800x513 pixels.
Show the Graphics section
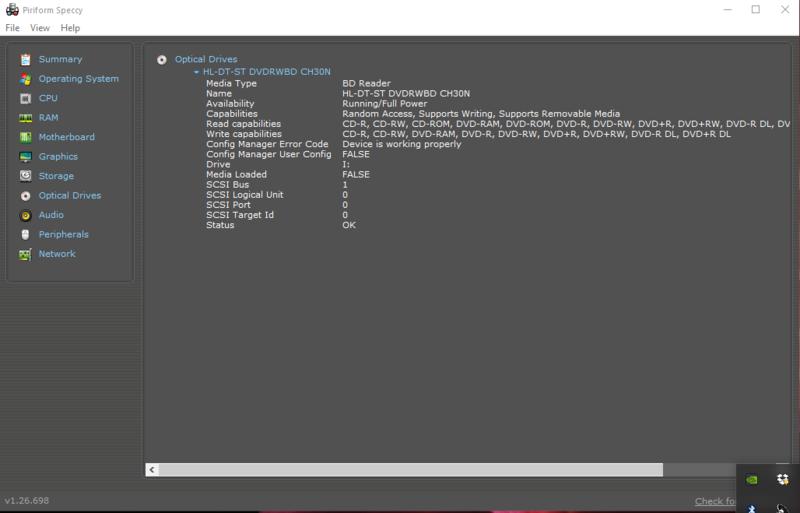pyautogui.click(x=58, y=156)
